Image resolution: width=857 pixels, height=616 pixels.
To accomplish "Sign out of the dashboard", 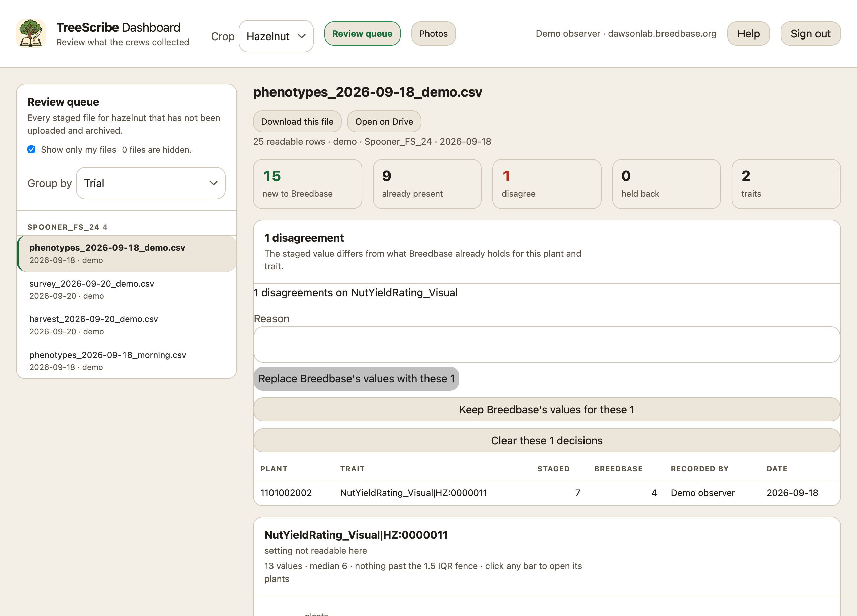I will [810, 33].
